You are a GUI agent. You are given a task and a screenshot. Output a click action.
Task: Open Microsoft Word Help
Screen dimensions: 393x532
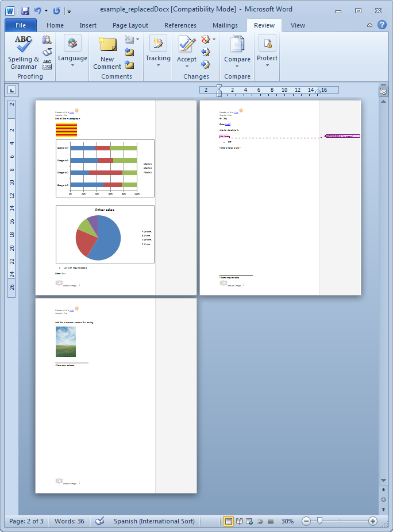[x=381, y=25]
